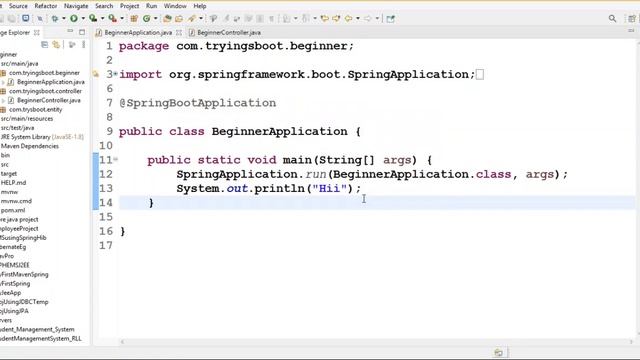Click the editor horizontal scrollbar track
This screenshot has width=640, height=360.
click(x=376, y=342)
